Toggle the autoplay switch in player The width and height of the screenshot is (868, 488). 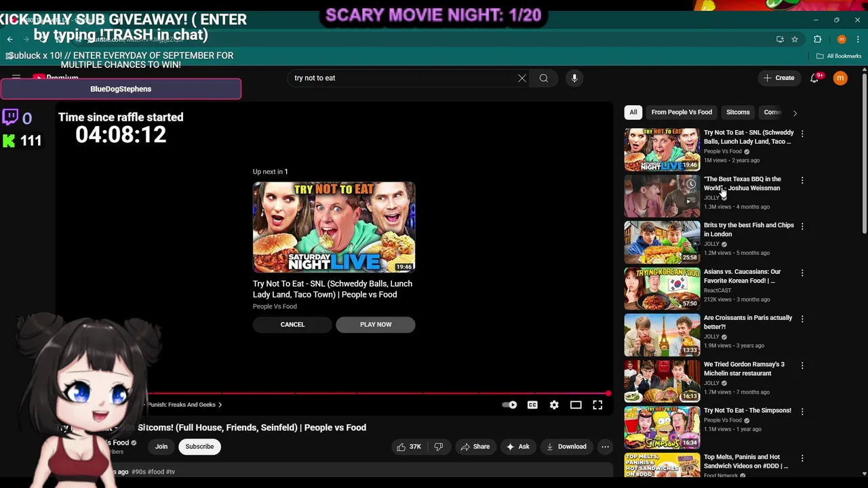(x=509, y=405)
